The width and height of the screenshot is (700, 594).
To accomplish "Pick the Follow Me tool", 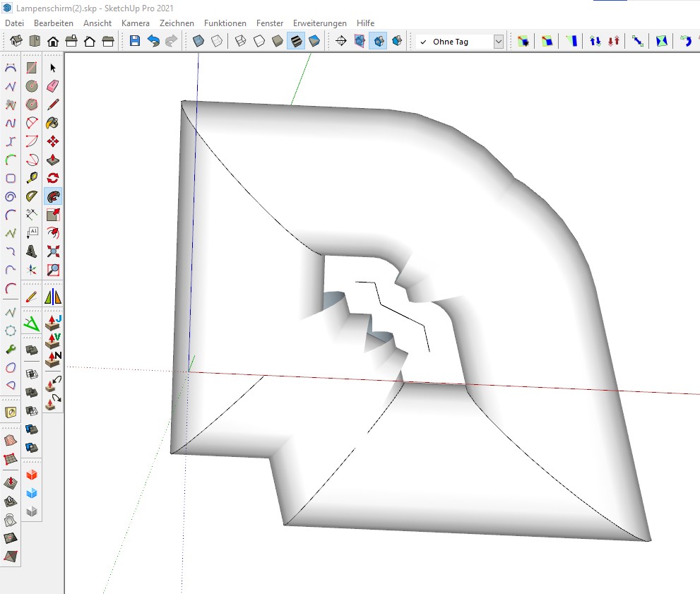I will tap(53, 196).
